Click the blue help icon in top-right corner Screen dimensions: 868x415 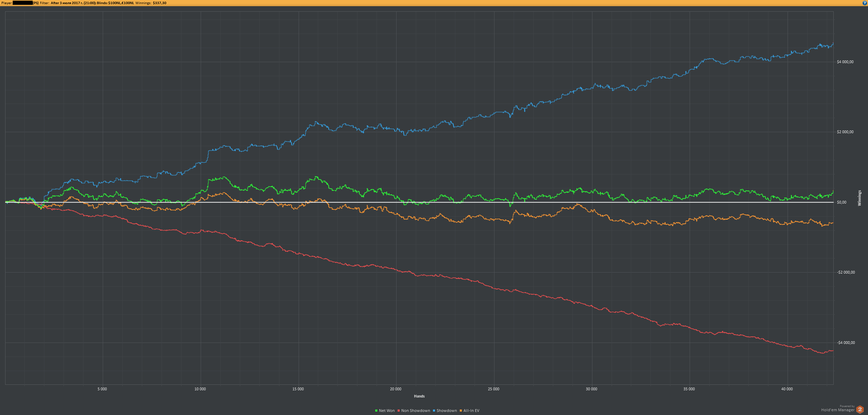(x=865, y=3)
